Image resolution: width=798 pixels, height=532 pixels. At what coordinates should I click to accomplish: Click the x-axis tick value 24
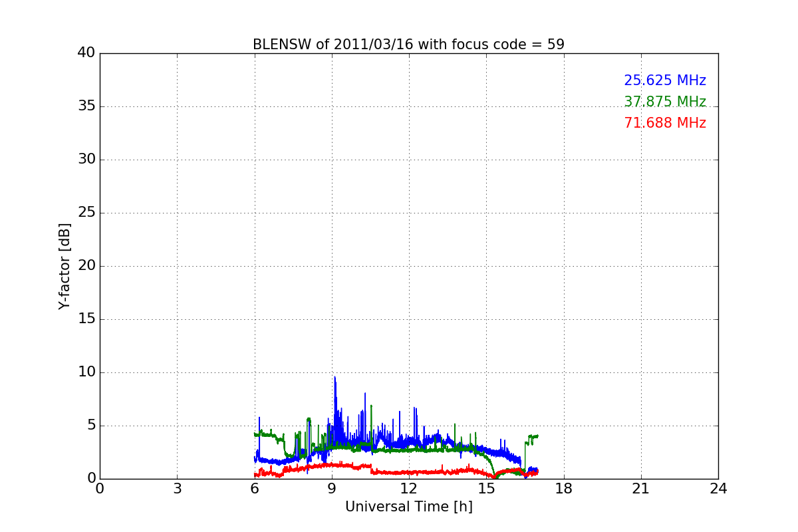[x=718, y=489]
